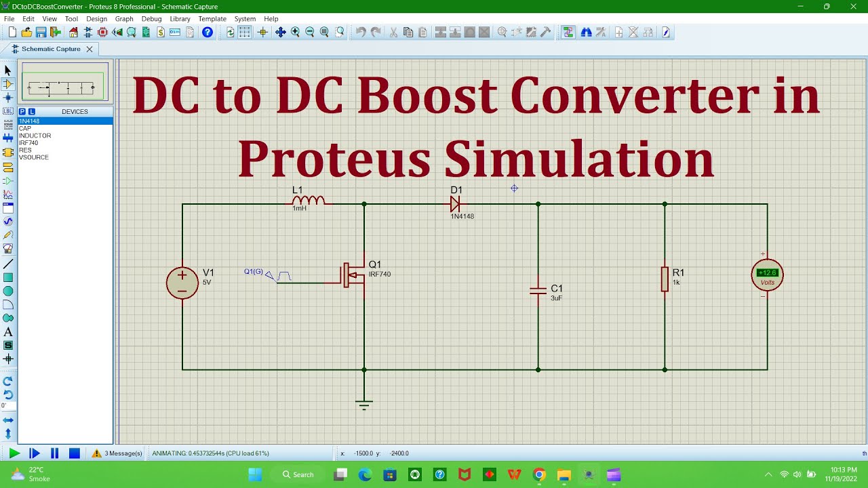Viewport: 868px width, 488px height.
Task: Select the 2D box graphics tool
Action: coord(8,277)
